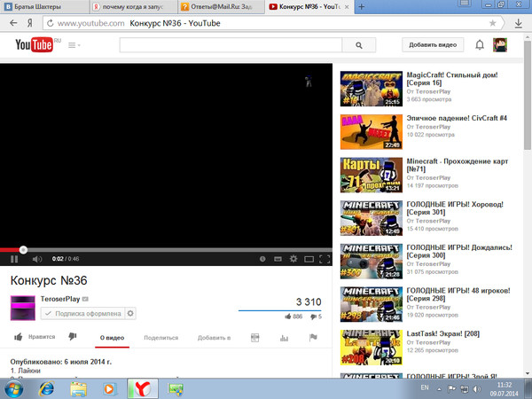Open the YouTube guide menu
Image resolution: width=532 pixels, height=399 pixels.
tap(74, 45)
